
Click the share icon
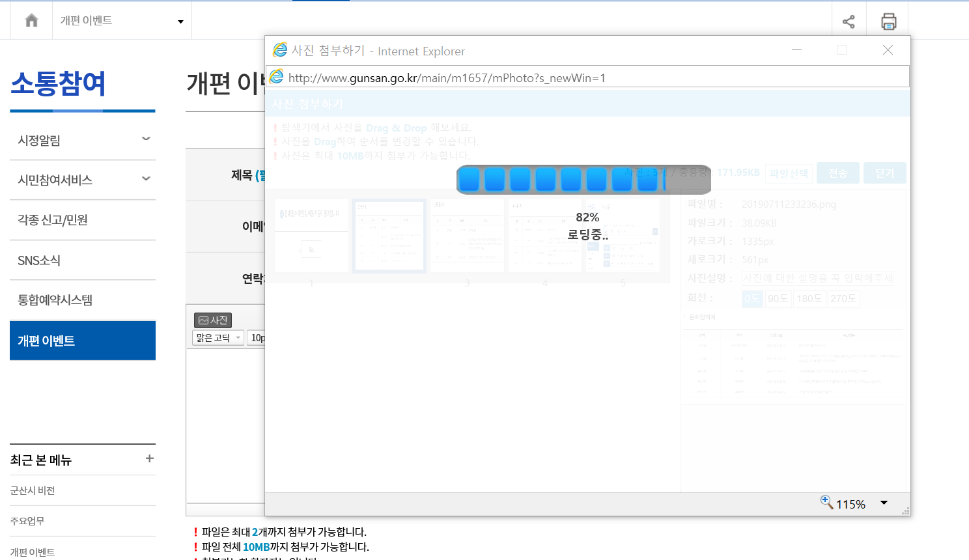click(x=849, y=21)
